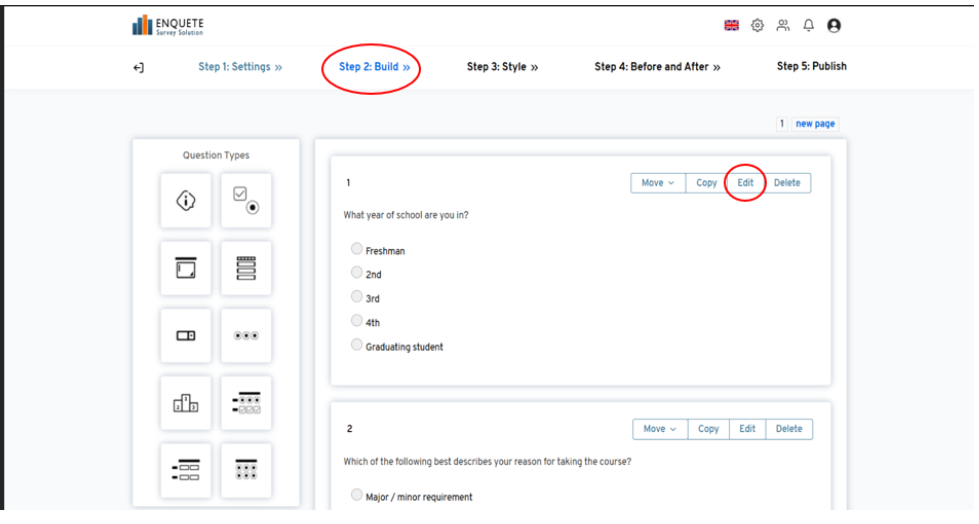Click the information text question type icon
979x524 pixels.
click(x=185, y=200)
